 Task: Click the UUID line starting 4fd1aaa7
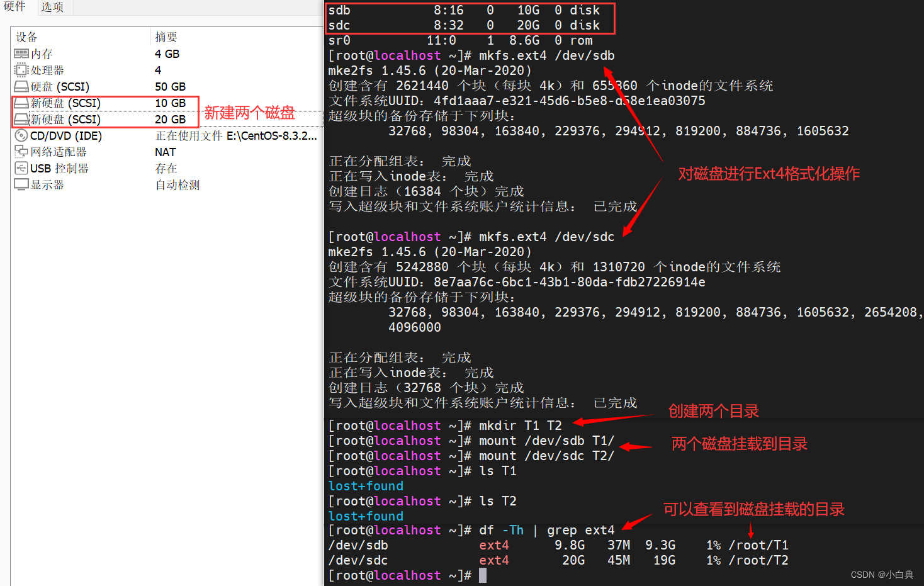click(x=517, y=101)
